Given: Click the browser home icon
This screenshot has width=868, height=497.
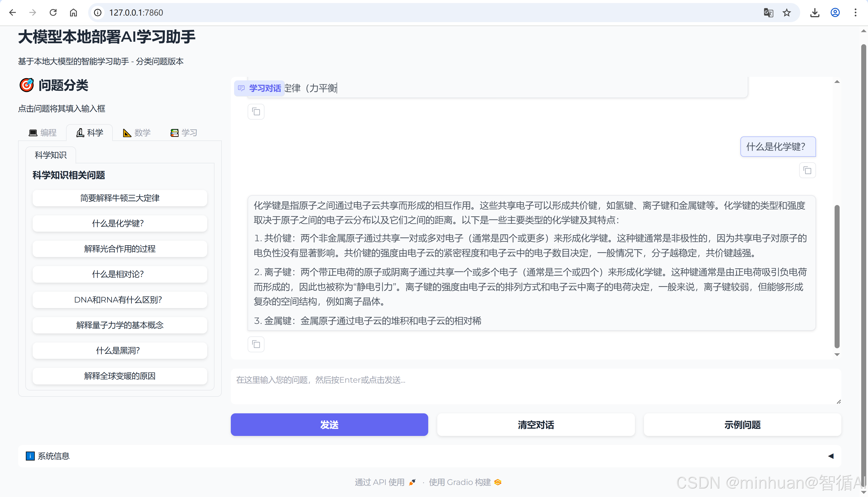Looking at the screenshot, I should tap(73, 13).
